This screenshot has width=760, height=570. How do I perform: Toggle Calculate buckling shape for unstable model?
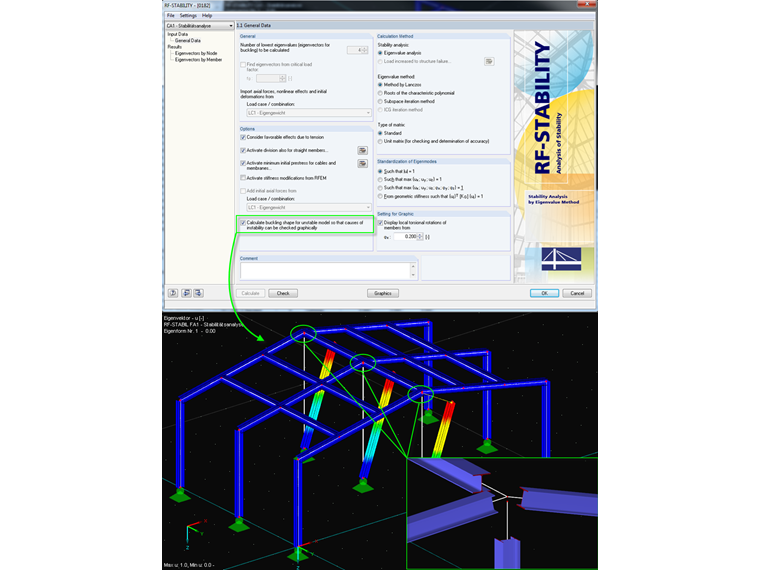[243, 223]
